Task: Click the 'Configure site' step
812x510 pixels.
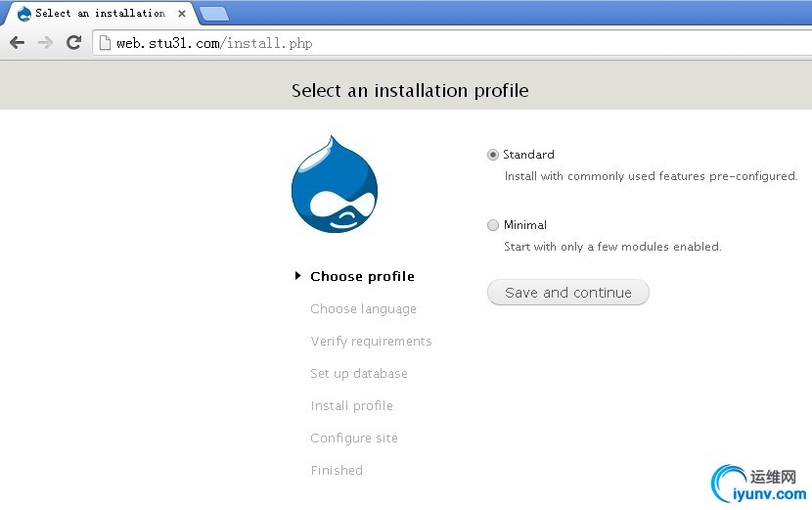Action: coord(354,438)
